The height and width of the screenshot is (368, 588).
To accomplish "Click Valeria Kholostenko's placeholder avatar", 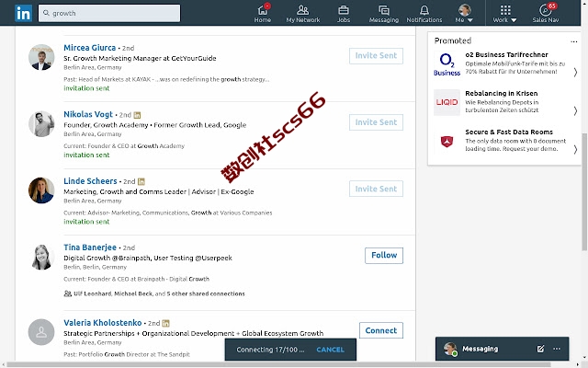I will (x=41, y=332).
